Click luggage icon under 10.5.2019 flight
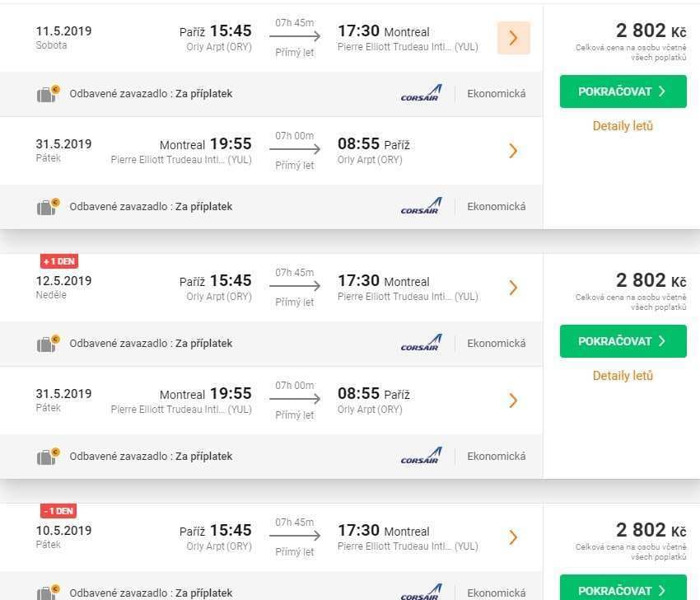 (49, 592)
